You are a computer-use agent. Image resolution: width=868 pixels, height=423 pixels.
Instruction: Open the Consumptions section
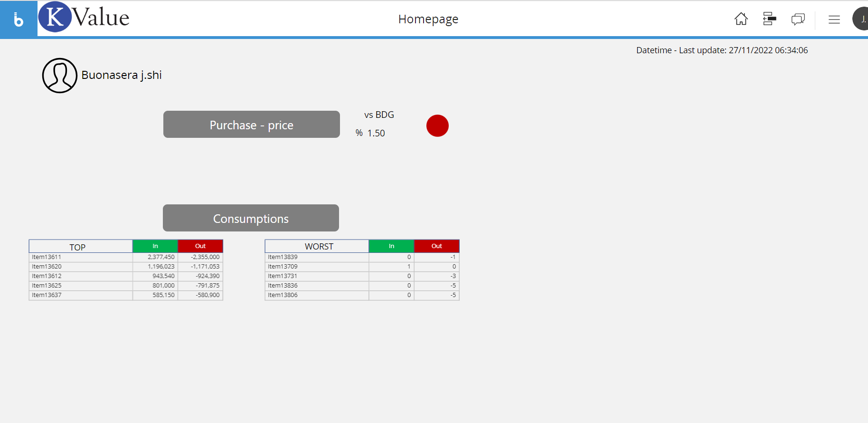click(251, 218)
